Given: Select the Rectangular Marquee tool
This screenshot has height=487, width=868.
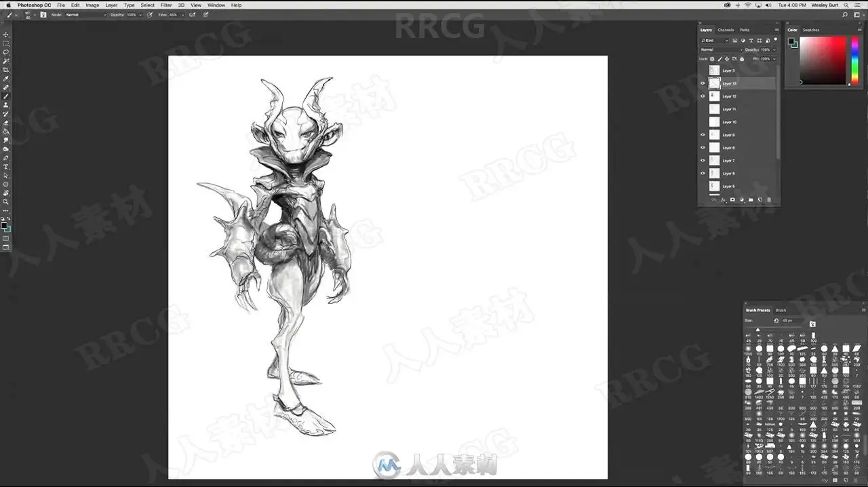Looking at the screenshot, I should point(6,43).
